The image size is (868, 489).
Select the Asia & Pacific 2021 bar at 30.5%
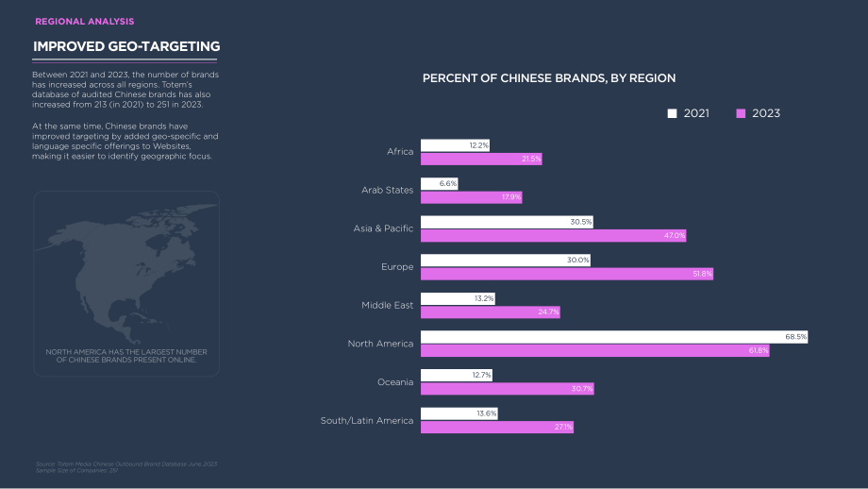pyautogui.click(x=507, y=222)
